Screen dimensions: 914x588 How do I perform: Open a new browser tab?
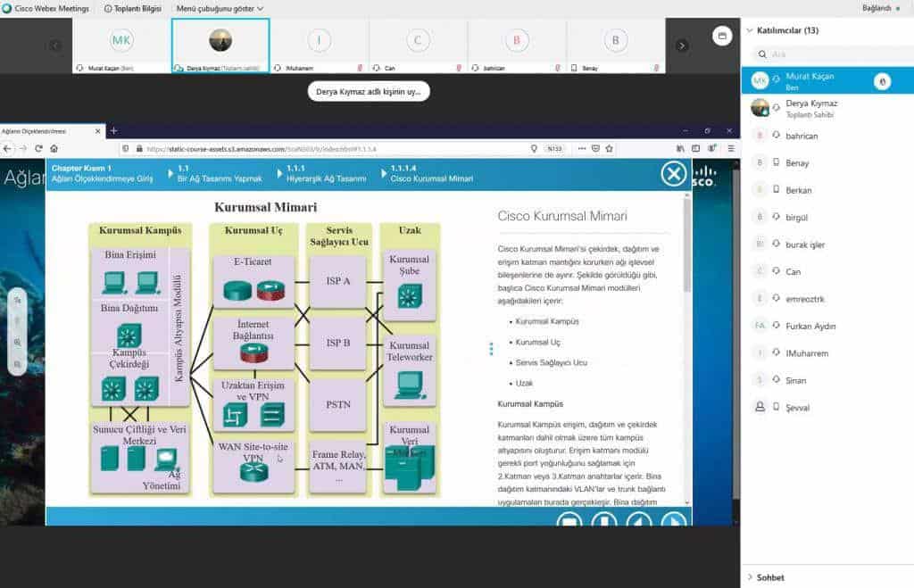[x=113, y=131]
